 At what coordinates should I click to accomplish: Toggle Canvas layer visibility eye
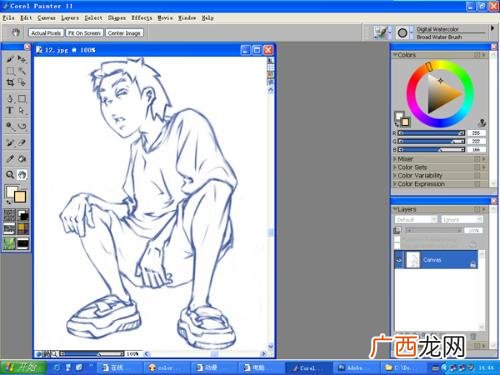399,260
